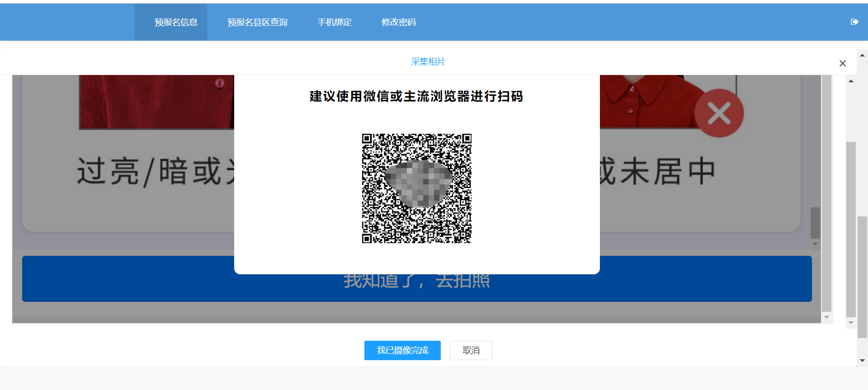Screen dimensions: 868x390
Task: Open the 预报名信息 tab
Action: pyautogui.click(x=176, y=22)
